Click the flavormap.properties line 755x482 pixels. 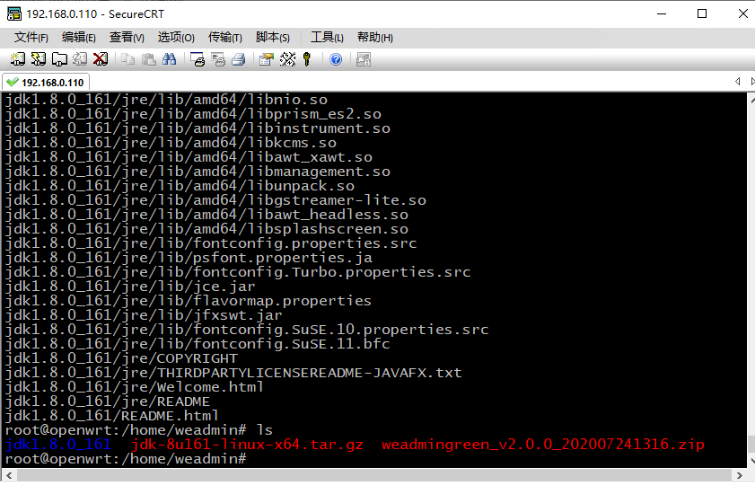pyautogui.click(x=188, y=300)
